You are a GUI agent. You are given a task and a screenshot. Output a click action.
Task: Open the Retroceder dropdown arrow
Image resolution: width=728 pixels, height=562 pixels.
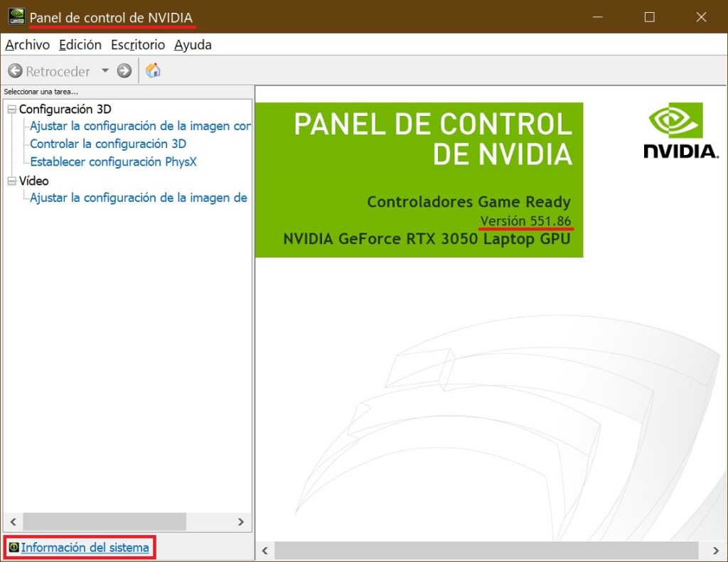pyautogui.click(x=105, y=71)
